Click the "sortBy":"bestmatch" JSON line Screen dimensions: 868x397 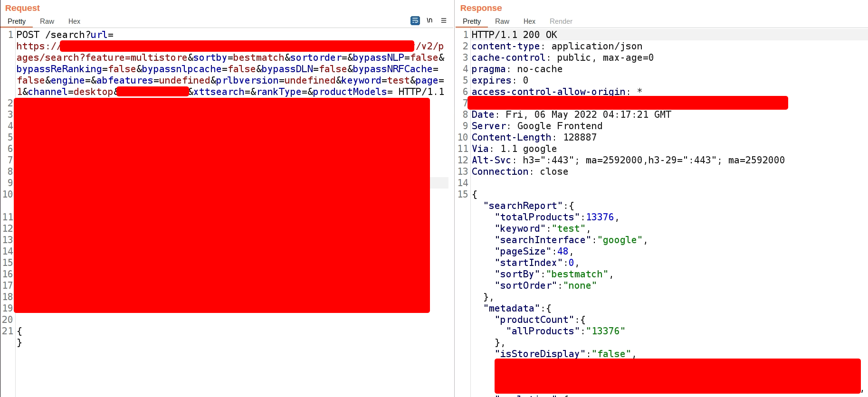point(554,274)
